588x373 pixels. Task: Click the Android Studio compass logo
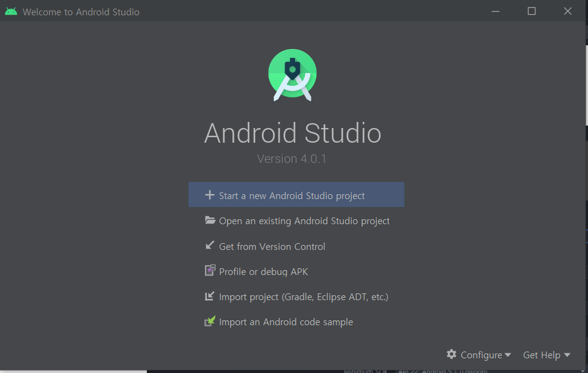click(x=292, y=75)
